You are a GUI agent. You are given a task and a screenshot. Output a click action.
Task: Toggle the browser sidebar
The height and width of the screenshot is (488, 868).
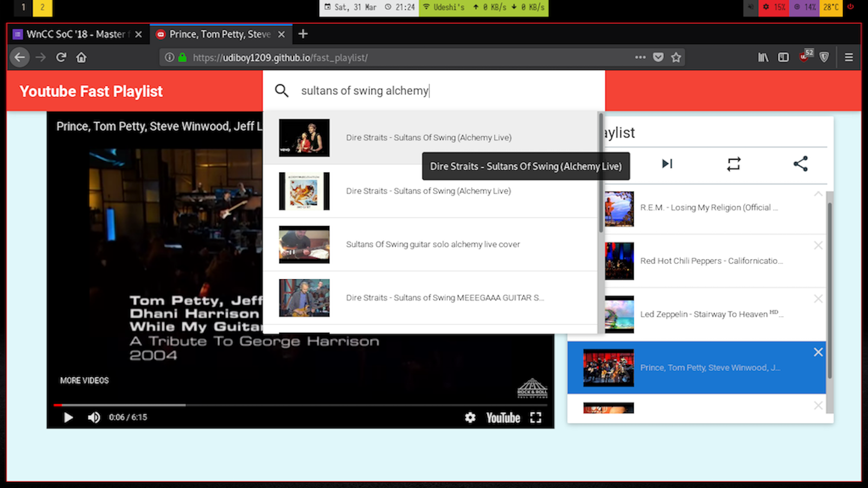[x=783, y=57]
